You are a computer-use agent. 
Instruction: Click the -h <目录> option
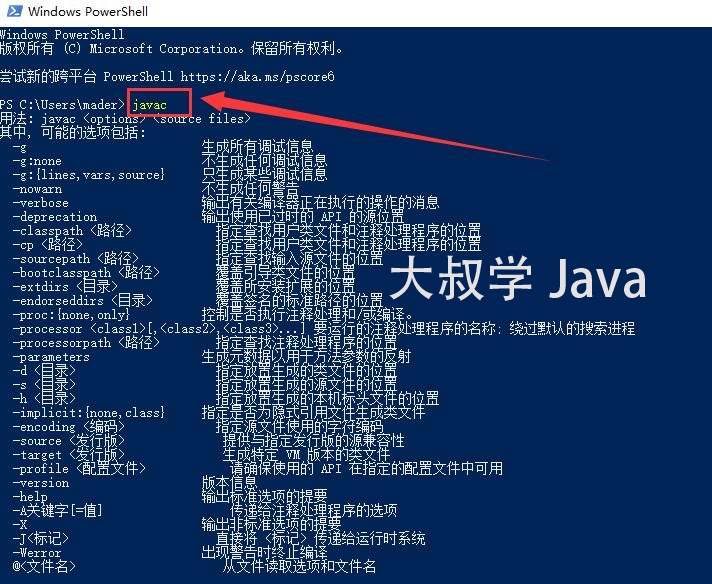pos(44,399)
